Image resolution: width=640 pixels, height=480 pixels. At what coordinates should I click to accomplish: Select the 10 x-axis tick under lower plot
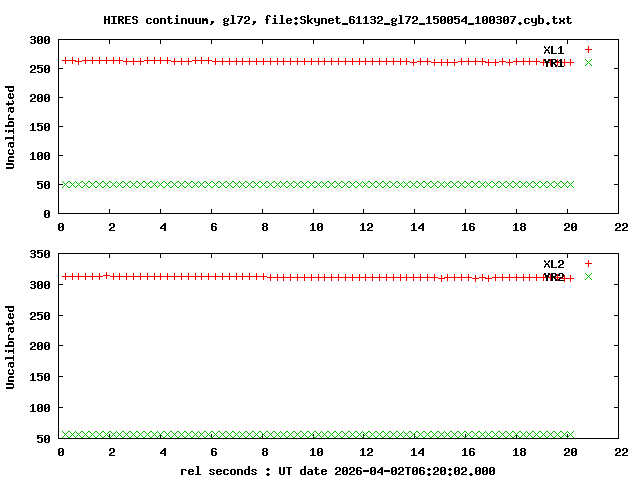pyautogui.click(x=316, y=452)
